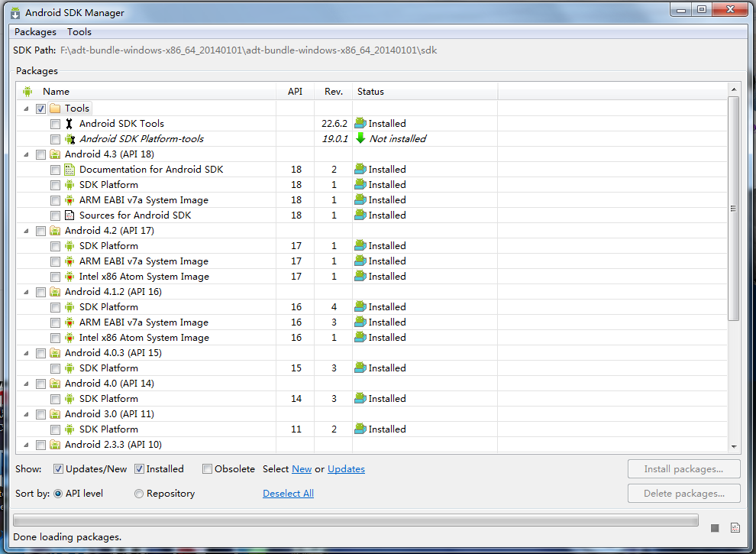
Task: Click the Sources for Android SDK icon
Action: [x=69, y=215]
